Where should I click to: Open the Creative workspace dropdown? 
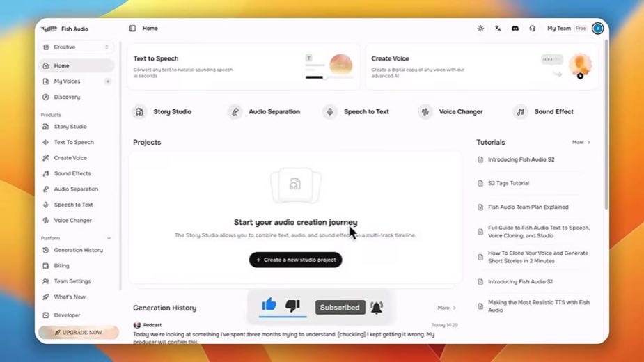click(x=76, y=47)
